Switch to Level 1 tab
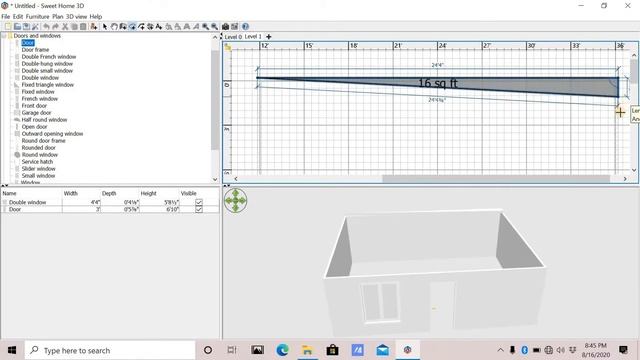Image resolution: width=640 pixels, height=360 pixels. pyautogui.click(x=253, y=36)
